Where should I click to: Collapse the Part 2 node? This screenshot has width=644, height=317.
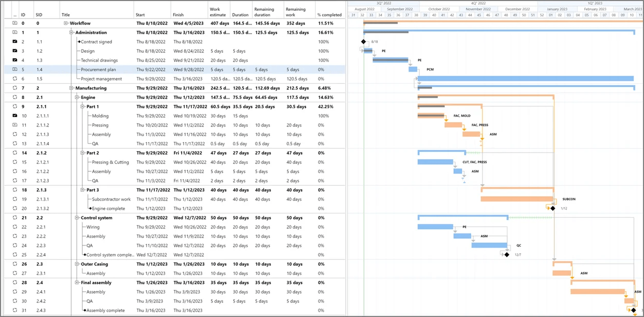(x=83, y=153)
